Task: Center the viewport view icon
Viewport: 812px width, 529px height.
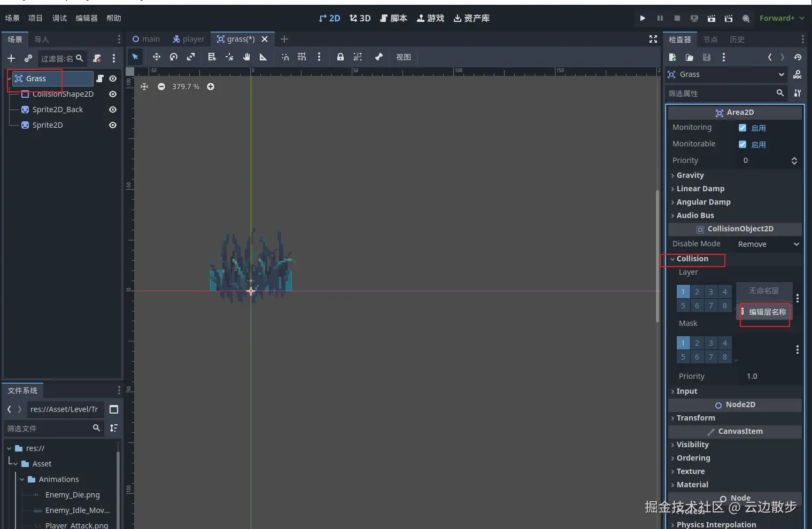Action: 144,87
